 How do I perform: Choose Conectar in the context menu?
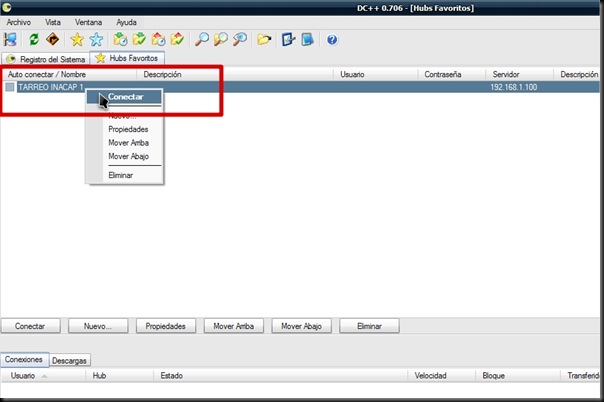coord(124,97)
